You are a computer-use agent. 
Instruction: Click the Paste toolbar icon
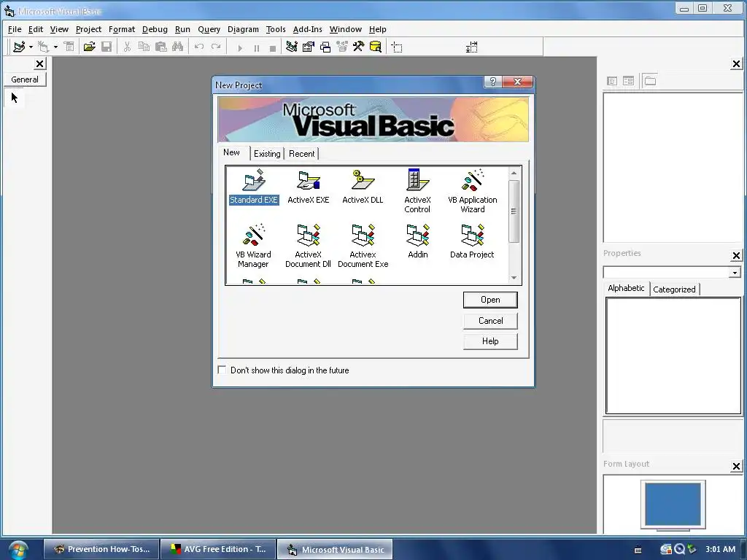[160, 47]
